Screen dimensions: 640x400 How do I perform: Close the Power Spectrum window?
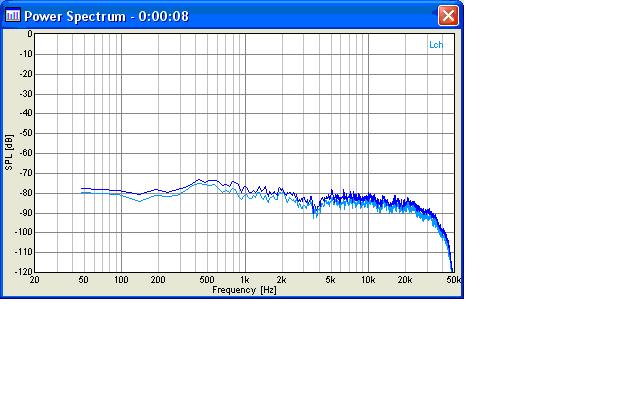tap(448, 16)
